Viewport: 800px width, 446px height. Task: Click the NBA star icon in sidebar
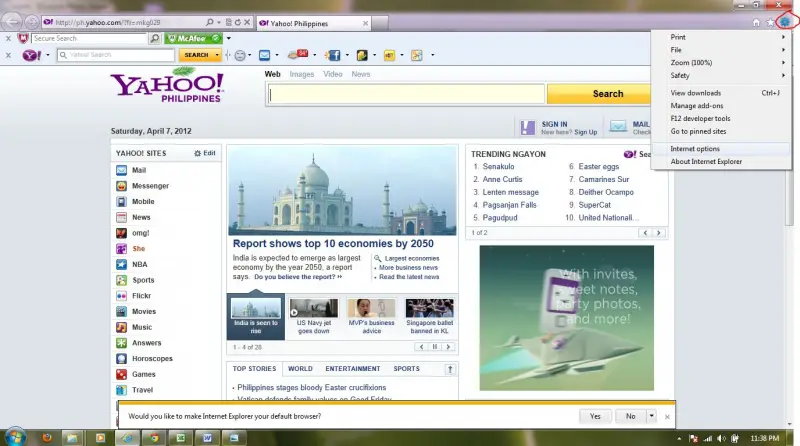pos(121,264)
